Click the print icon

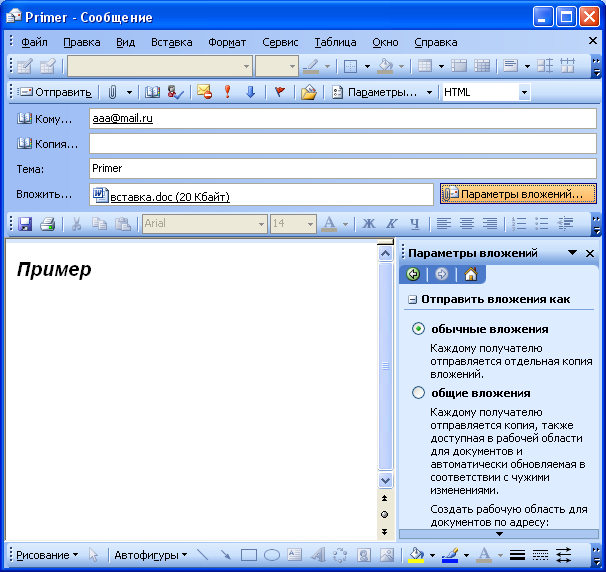(x=48, y=224)
